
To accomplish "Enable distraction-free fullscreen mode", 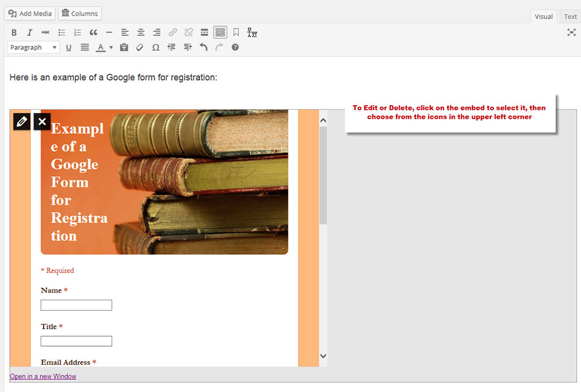I will click(571, 33).
